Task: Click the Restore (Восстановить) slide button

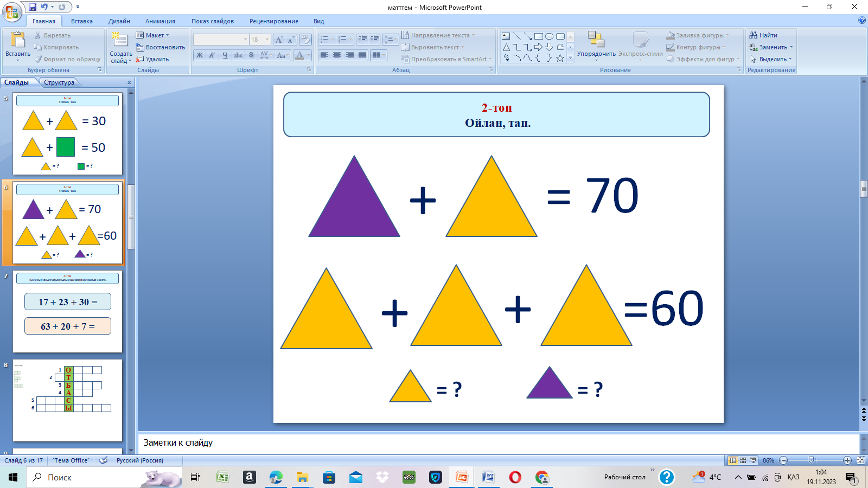Action: [161, 47]
